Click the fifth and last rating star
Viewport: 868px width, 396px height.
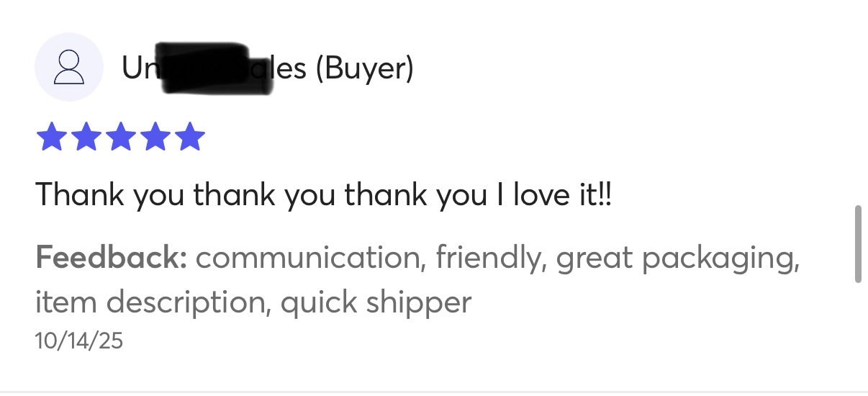pyautogui.click(x=189, y=137)
